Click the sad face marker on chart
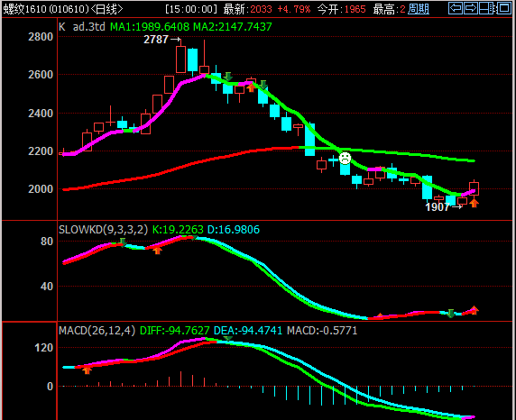The width and height of the screenshot is (516, 420). tap(345, 159)
